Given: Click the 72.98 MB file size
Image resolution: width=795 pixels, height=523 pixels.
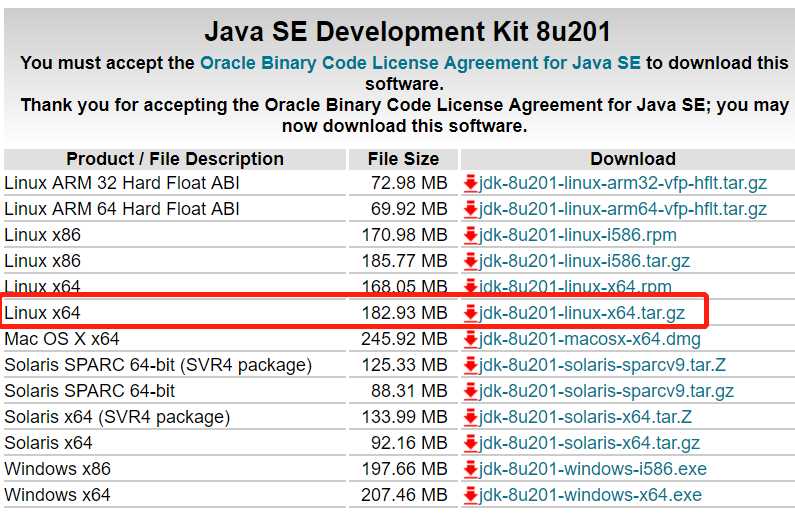Looking at the screenshot, I should 409,183.
